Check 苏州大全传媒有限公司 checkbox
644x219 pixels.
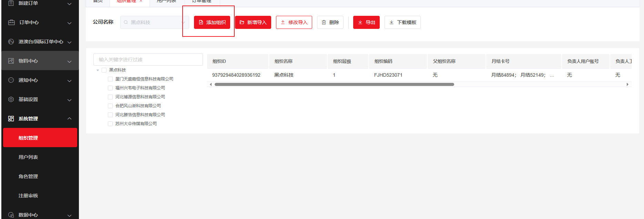pyautogui.click(x=110, y=124)
